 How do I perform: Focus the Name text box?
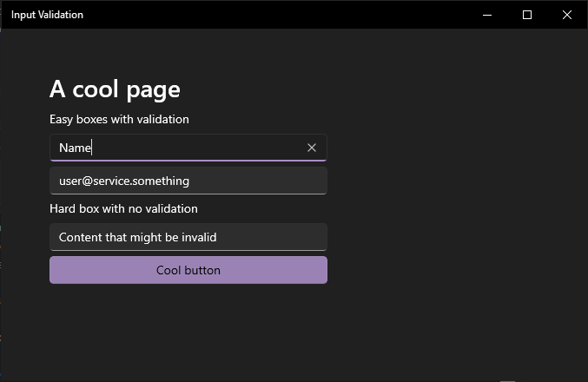tap(188, 148)
